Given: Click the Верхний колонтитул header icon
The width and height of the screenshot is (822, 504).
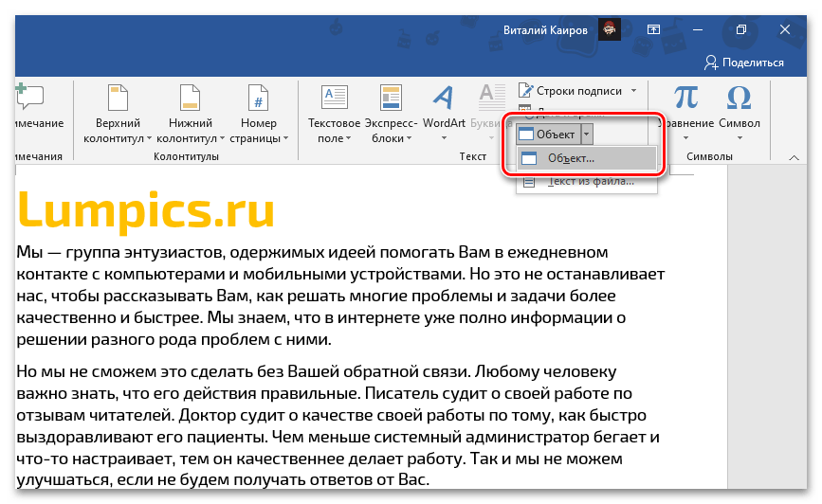Looking at the screenshot, I should pyautogui.click(x=119, y=98).
